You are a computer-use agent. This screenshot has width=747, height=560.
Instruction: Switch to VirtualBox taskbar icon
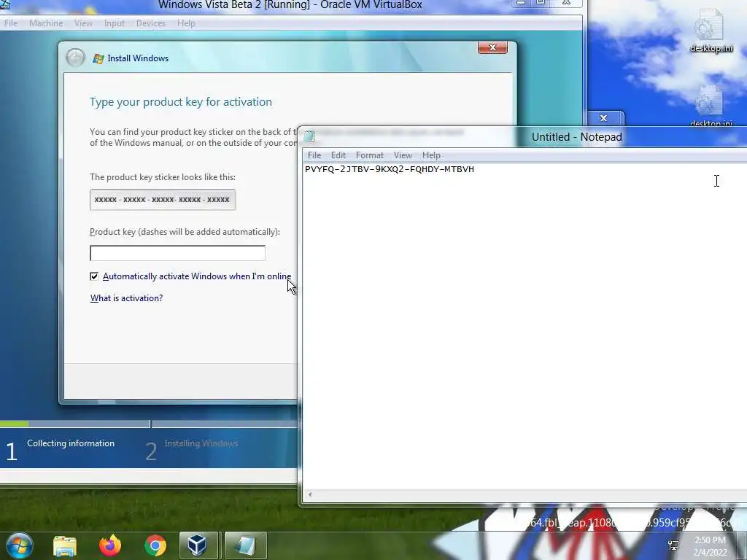click(198, 545)
